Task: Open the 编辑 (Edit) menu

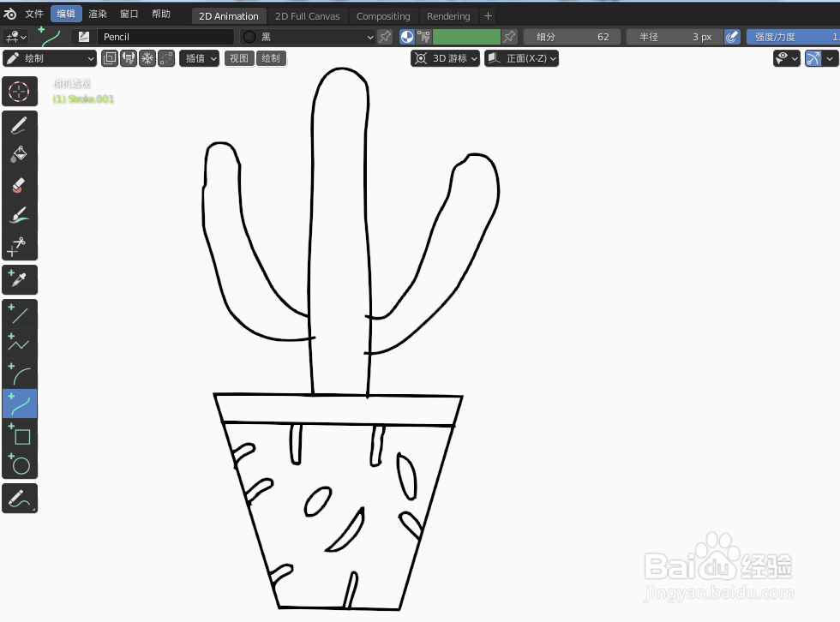Action: tap(66, 14)
